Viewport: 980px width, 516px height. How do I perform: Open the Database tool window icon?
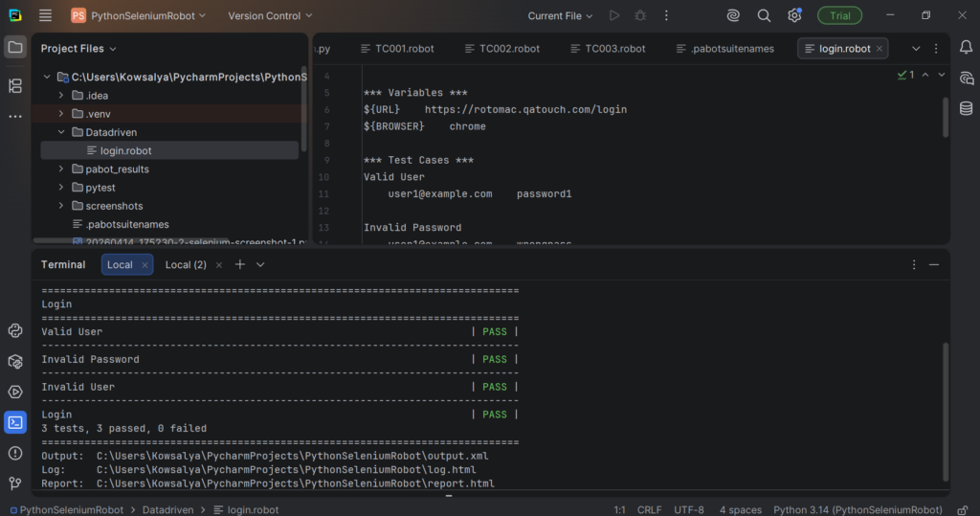pos(966,108)
